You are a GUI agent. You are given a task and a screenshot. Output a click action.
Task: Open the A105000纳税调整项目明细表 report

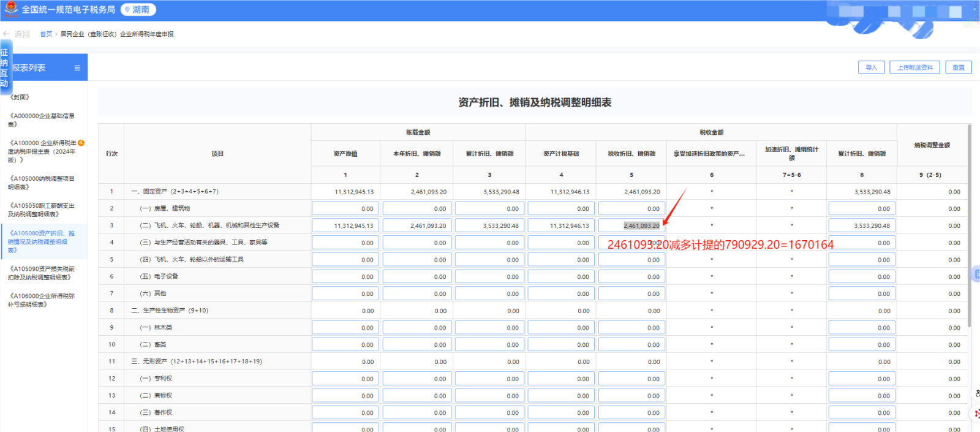point(42,183)
